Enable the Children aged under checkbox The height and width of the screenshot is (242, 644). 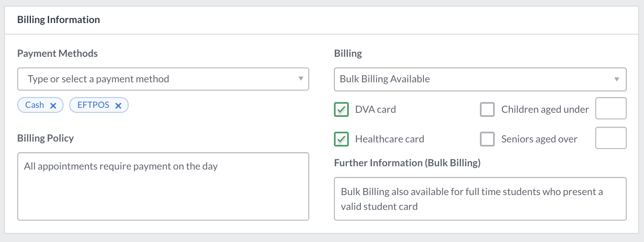487,109
